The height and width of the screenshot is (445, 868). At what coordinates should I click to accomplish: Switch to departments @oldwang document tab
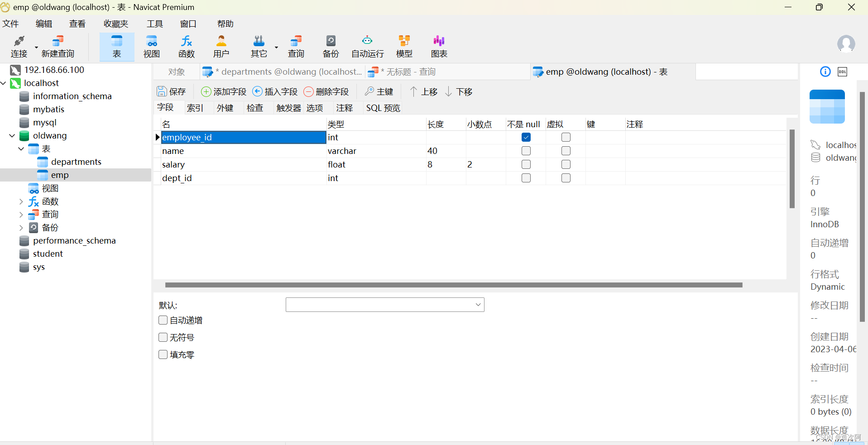coord(282,72)
